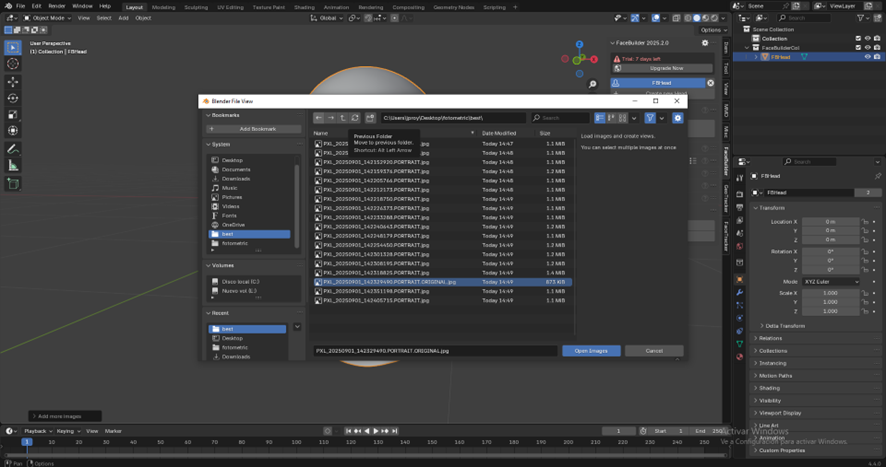Hide FBHead in viewport via eye icon

tap(866, 57)
